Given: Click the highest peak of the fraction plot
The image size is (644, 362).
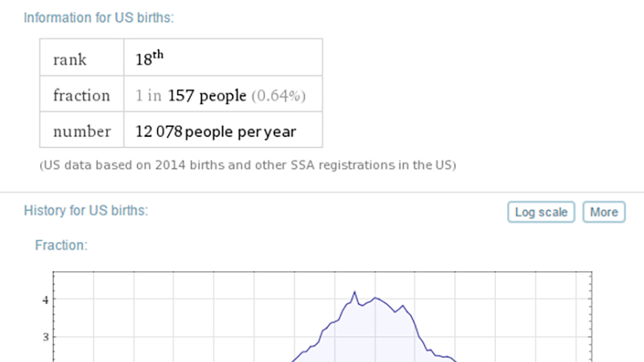Looking at the screenshot, I should [355, 292].
